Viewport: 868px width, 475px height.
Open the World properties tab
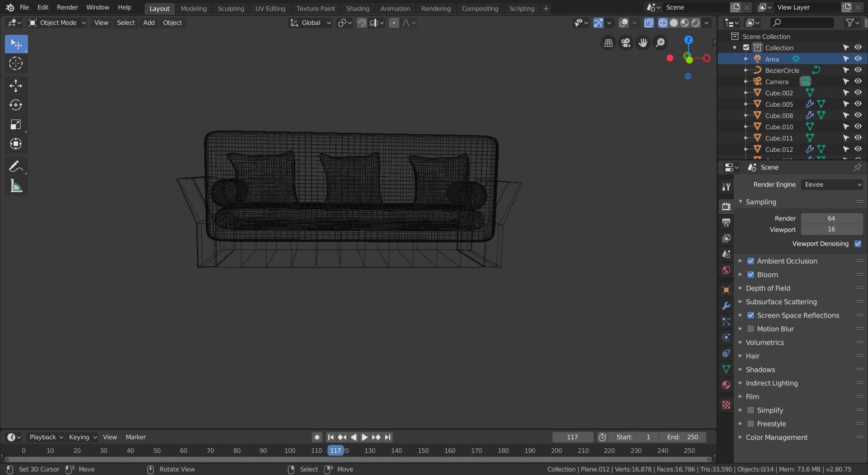point(726,270)
